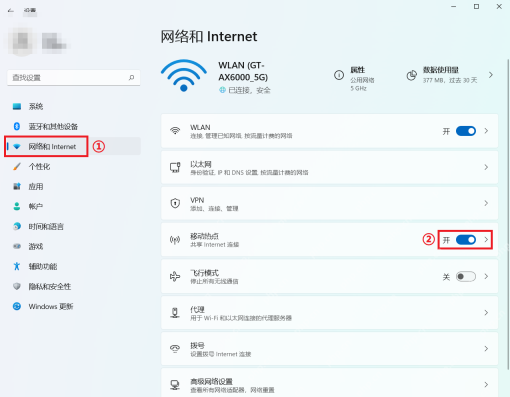
Task: Open the 代理 row chevron
Action: pos(486,313)
